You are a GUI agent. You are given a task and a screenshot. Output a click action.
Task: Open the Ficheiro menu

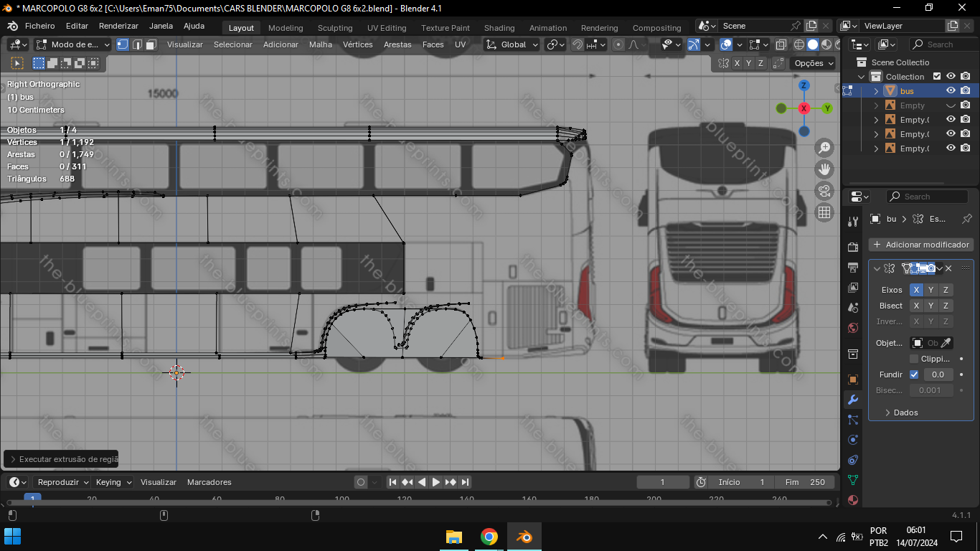[39, 26]
